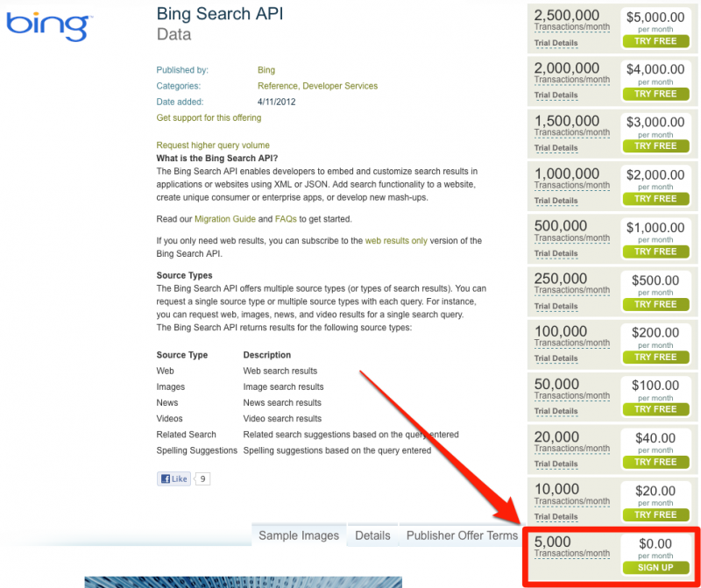Screen dimensions: 701x588
Task: Open Trial Details for 1,500,000 transactions plan
Action: (556, 148)
